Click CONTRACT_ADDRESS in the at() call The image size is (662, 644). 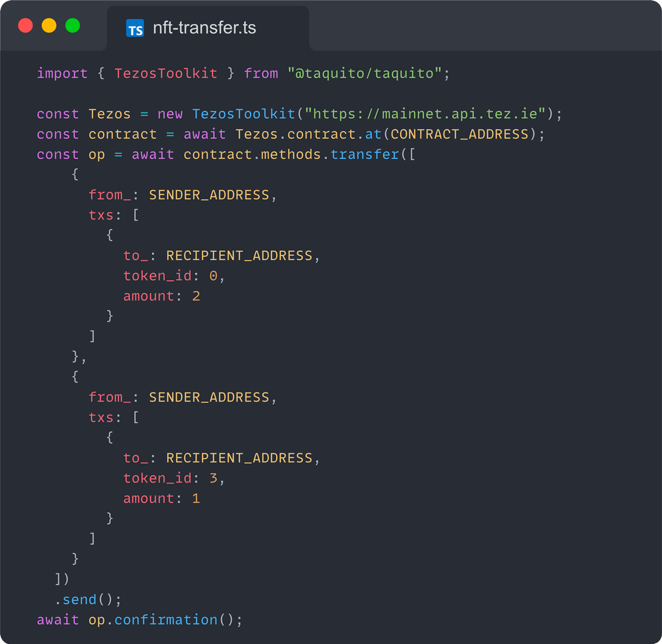tap(460, 135)
